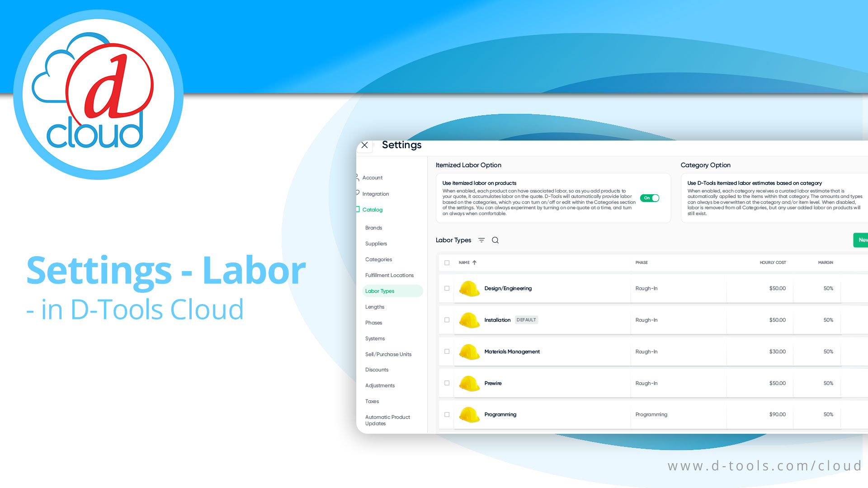Click the Materials Management labor type icon
The width and height of the screenshot is (868, 488).
click(x=468, y=351)
